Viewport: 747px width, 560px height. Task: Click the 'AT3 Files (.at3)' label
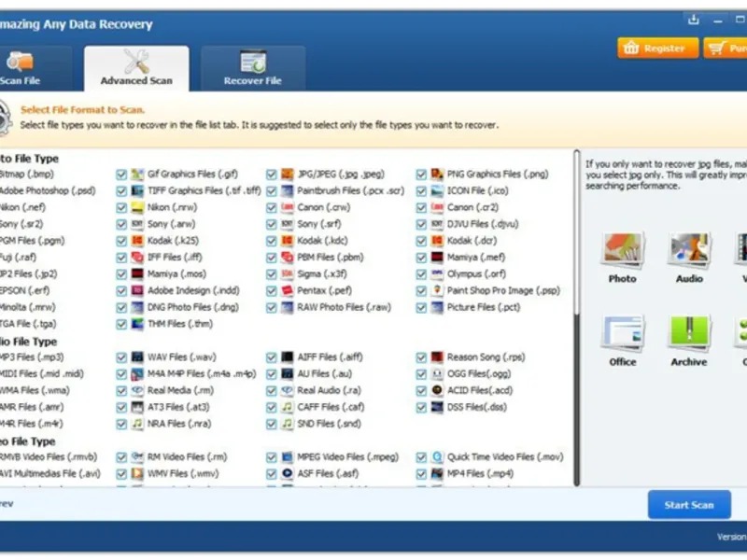[178, 407]
